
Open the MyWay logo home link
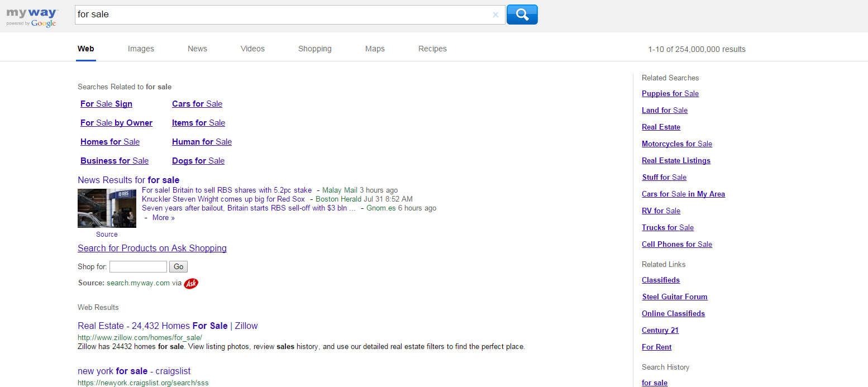[x=31, y=17]
